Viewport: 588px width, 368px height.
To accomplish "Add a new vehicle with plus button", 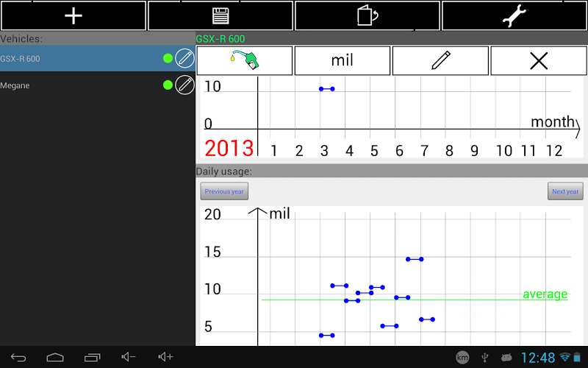I will pyautogui.click(x=73, y=15).
